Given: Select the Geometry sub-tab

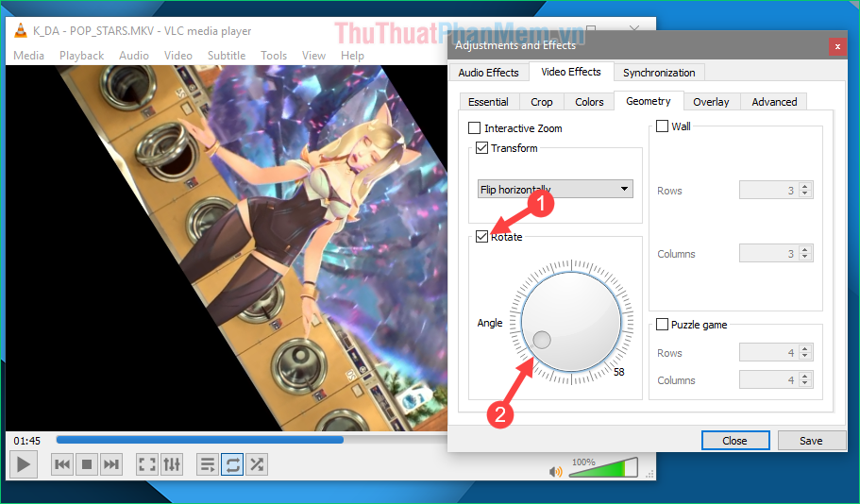Looking at the screenshot, I should 649,101.
